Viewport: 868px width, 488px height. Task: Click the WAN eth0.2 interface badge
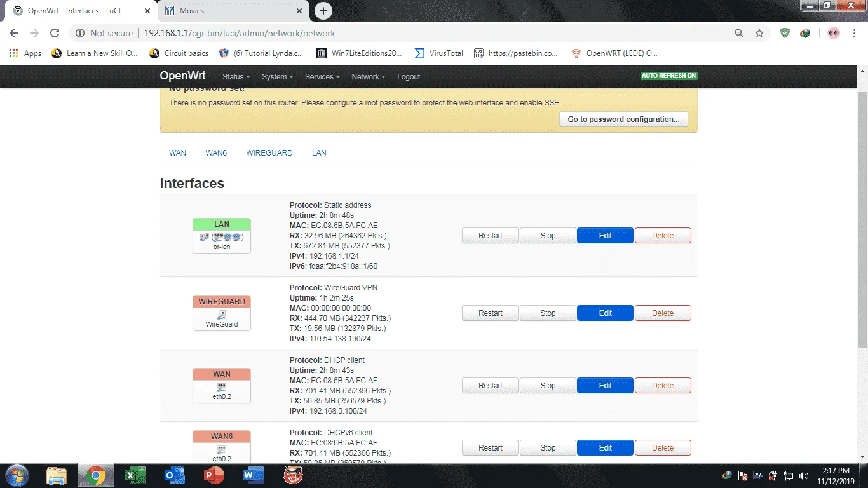(x=222, y=386)
